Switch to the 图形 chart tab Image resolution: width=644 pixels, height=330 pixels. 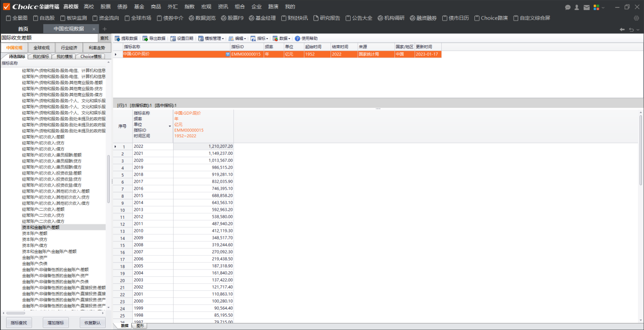(x=140, y=326)
